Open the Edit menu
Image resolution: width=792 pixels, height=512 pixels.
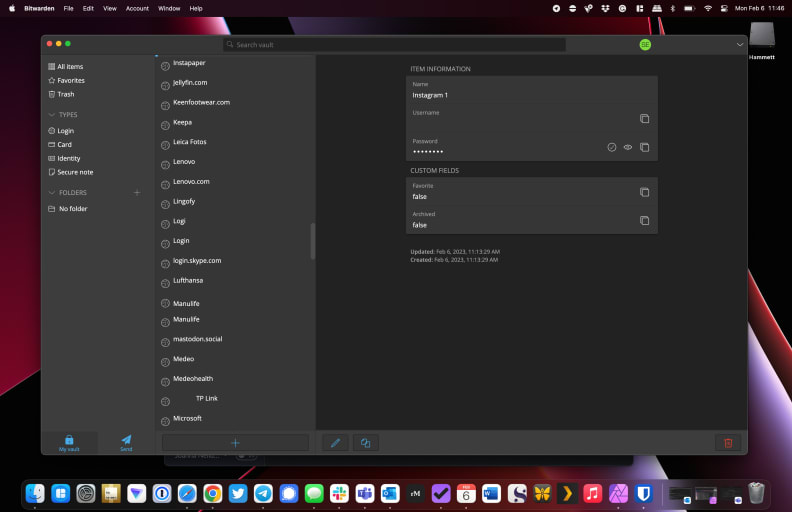pyautogui.click(x=88, y=8)
